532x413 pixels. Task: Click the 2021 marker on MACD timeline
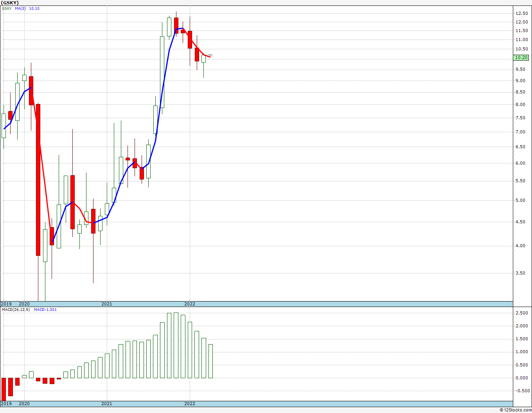point(107,404)
